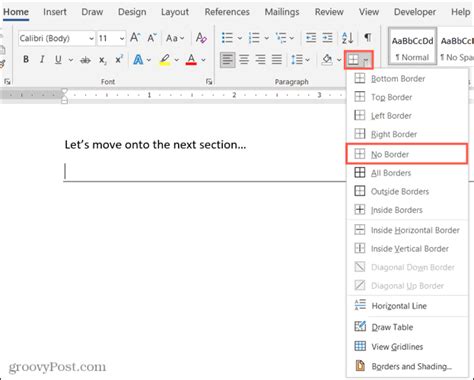Screen dimensions: 474x380
Task: Click Shading paint bucket icon
Action: pyautogui.click(x=327, y=60)
